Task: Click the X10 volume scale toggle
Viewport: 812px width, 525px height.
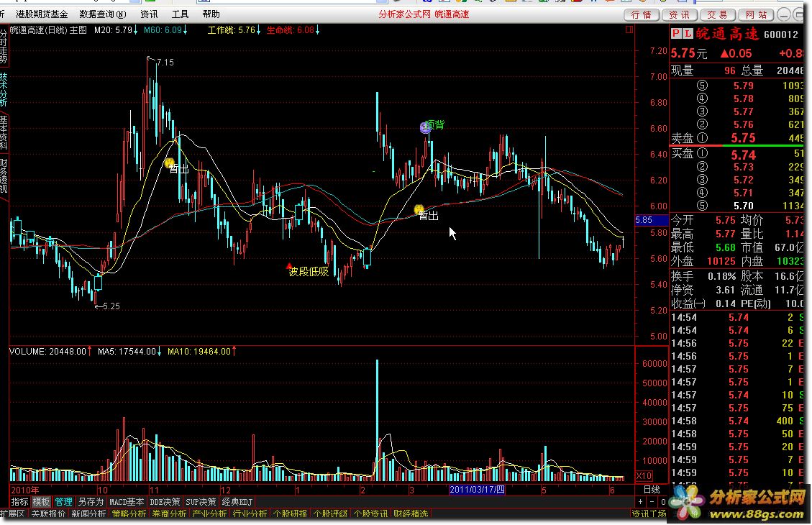Action: pyautogui.click(x=644, y=475)
